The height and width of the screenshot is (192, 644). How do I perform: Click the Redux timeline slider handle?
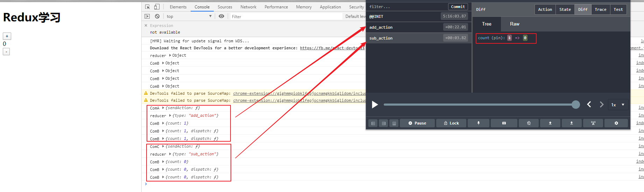pos(576,104)
